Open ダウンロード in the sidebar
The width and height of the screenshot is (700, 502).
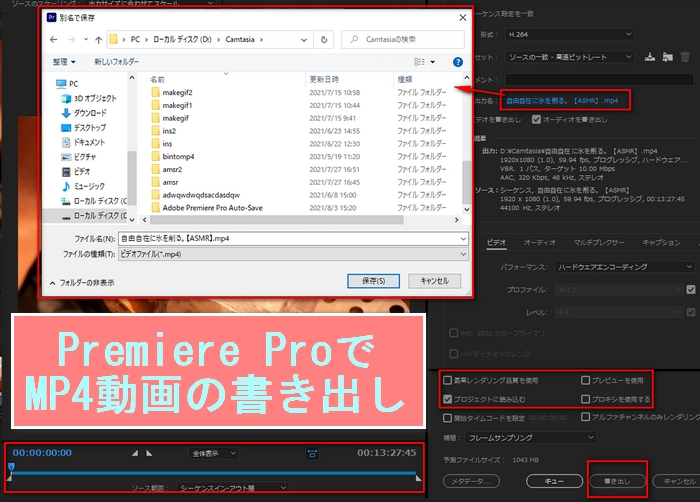[84, 113]
